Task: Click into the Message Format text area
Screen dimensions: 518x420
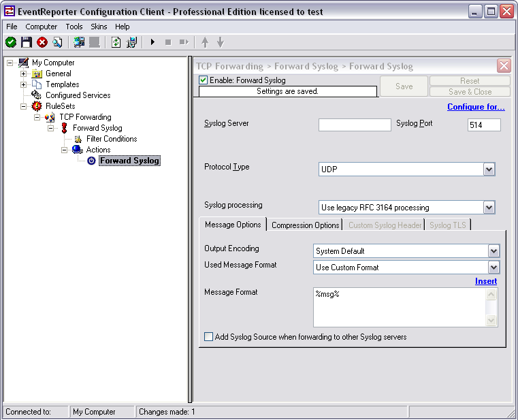Action: (399, 307)
